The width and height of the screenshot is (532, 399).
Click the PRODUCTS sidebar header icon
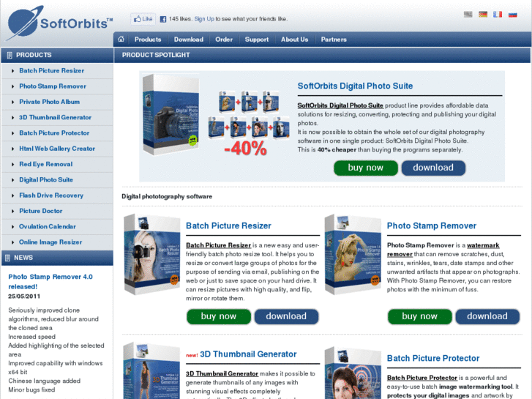[x=10, y=55]
